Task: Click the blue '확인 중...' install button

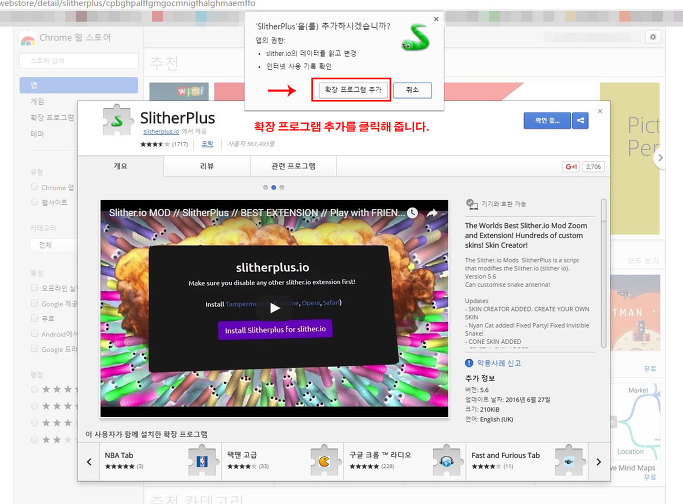Action: point(547,120)
